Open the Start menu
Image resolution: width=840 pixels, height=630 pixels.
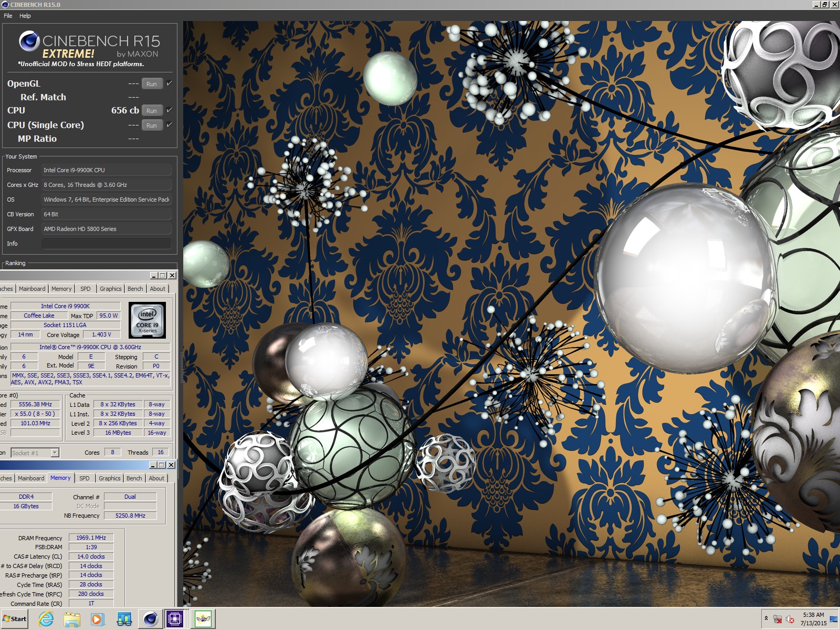point(15,619)
